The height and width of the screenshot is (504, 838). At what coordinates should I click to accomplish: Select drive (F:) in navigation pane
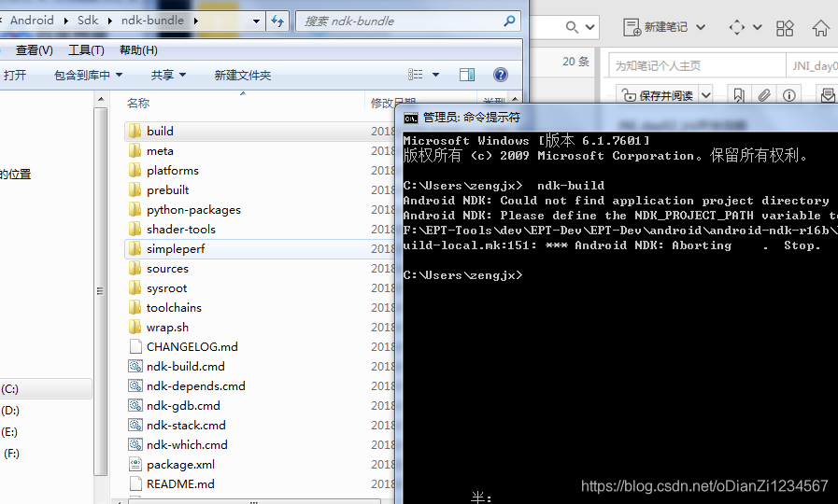pos(11,454)
